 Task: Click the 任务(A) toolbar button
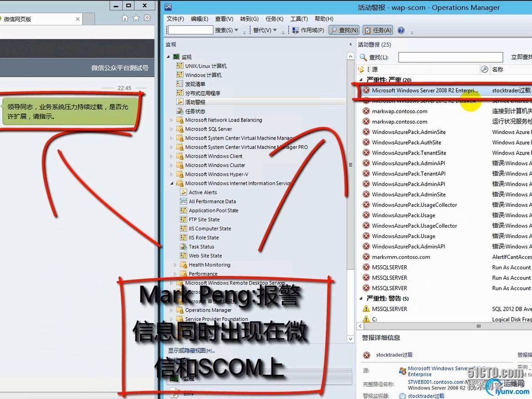point(378,30)
